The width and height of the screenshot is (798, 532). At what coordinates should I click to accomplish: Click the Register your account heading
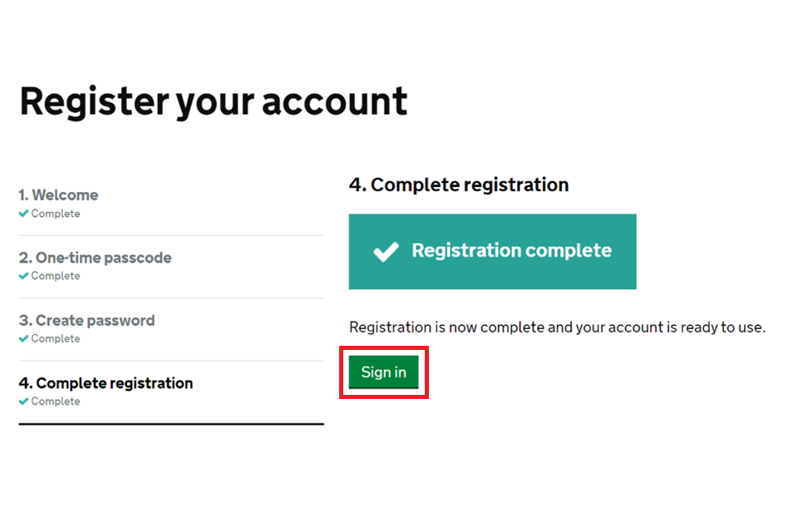pos(214,101)
